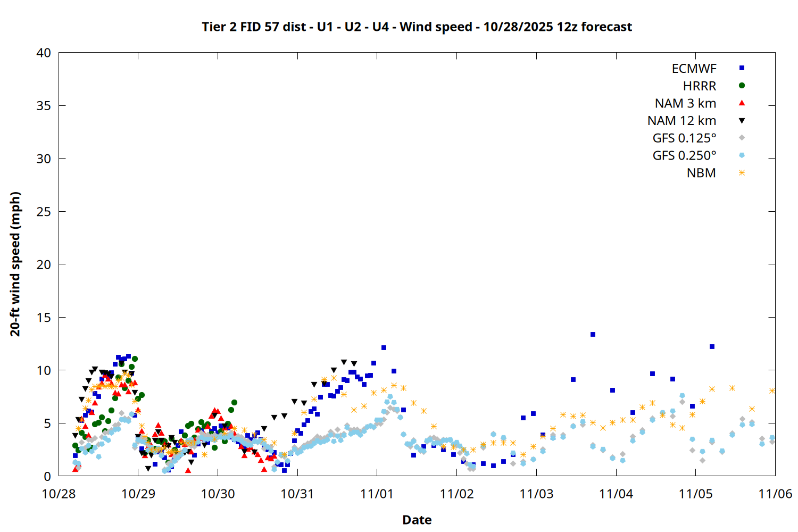Viewport: 798px width, 532px height.
Task: Click the GFS 0.125° gray diamond marker
Action: [742, 138]
